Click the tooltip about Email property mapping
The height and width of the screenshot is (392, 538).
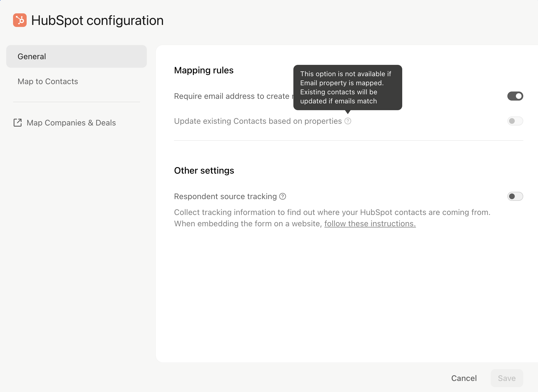coord(348,88)
